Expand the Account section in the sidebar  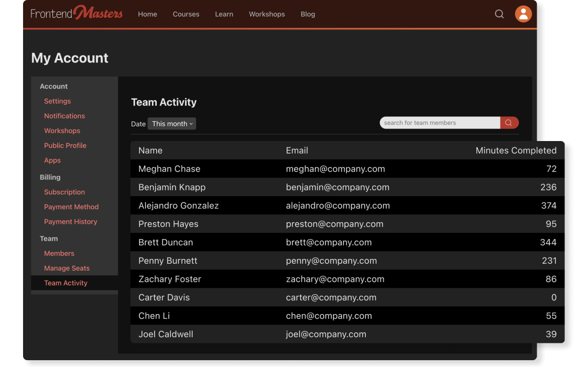[x=53, y=86]
